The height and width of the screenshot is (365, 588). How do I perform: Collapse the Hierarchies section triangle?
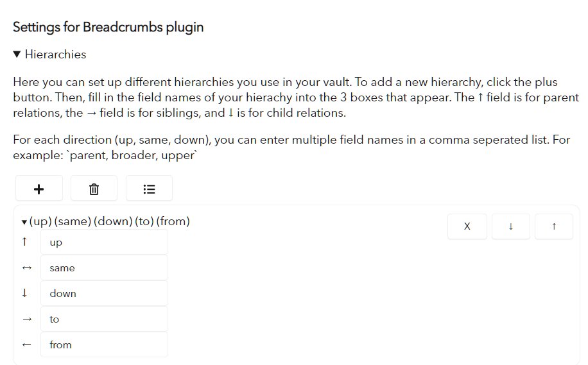tap(17, 55)
